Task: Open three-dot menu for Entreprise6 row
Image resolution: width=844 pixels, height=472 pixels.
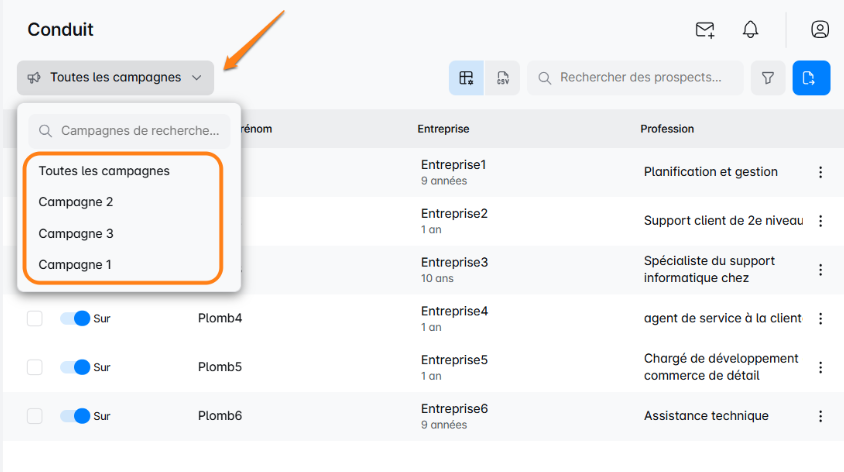Action: tap(820, 416)
